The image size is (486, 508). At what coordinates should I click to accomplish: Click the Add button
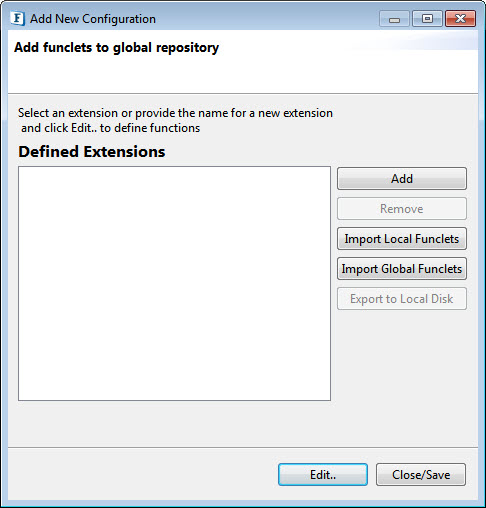pos(402,179)
